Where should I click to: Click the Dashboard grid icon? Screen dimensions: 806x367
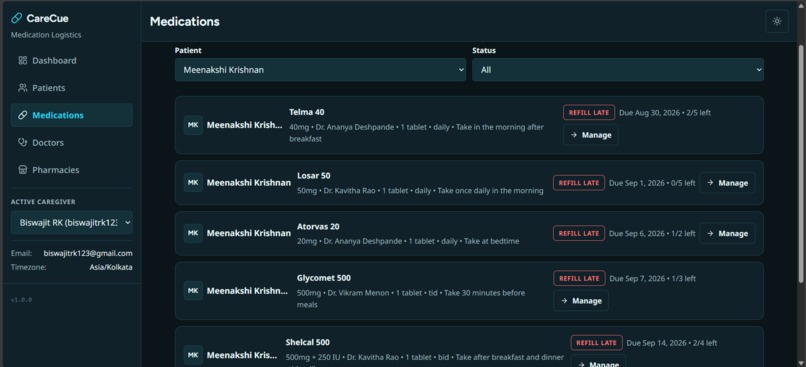(23, 61)
